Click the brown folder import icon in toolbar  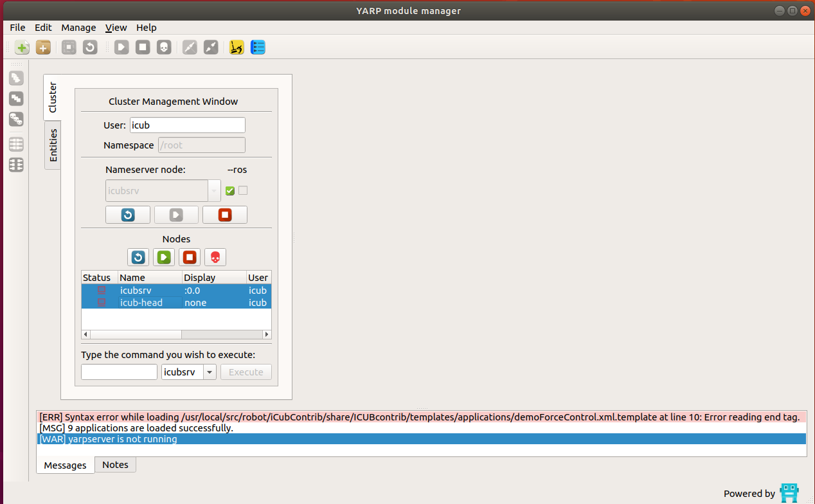43,48
